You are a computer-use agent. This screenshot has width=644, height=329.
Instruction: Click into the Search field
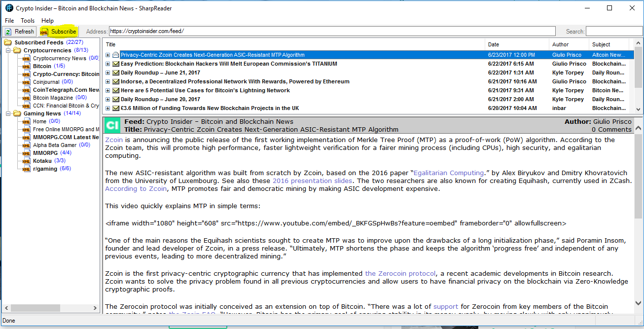coord(613,31)
